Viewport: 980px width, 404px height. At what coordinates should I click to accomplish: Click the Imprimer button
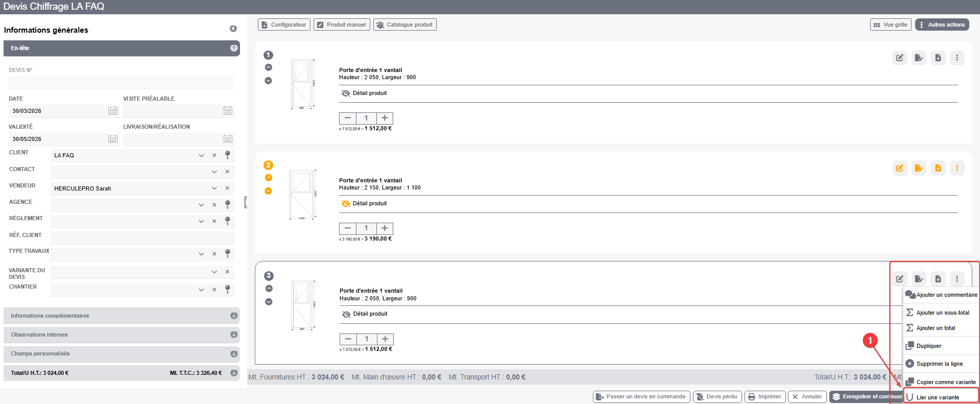pyautogui.click(x=765, y=396)
